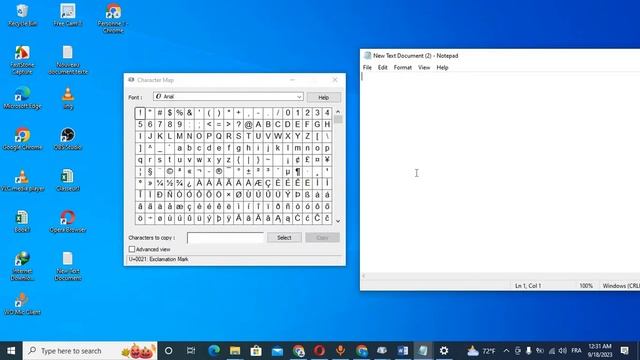Open Notepad Format menu
The image size is (640, 360).
[x=402, y=67]
